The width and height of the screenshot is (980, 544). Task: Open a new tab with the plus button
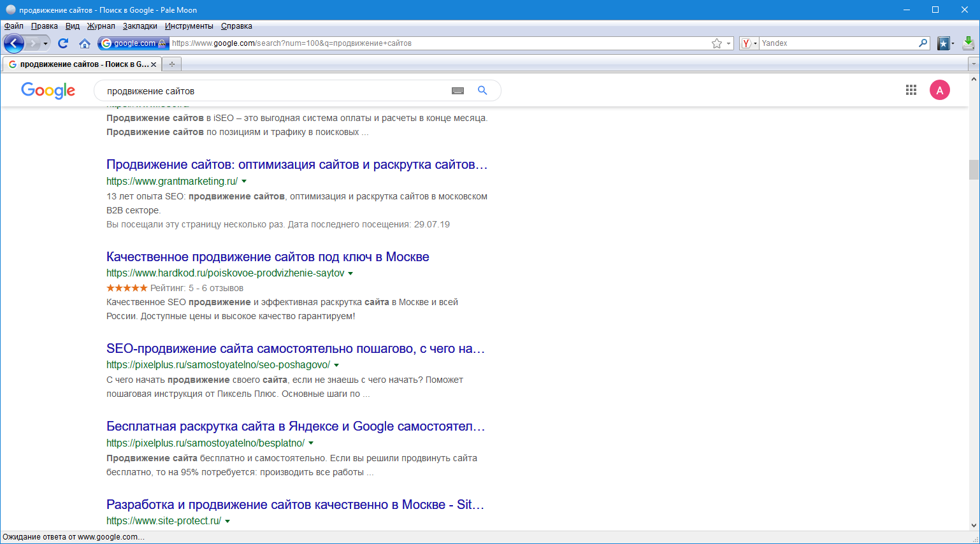click(x=172, y=64)
